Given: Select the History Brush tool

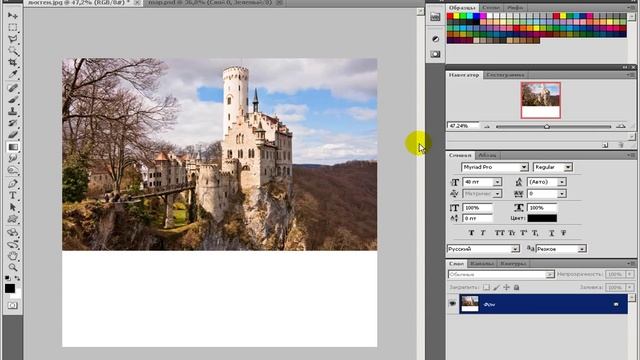Looking at the screenshot, I should click(13, 123).
